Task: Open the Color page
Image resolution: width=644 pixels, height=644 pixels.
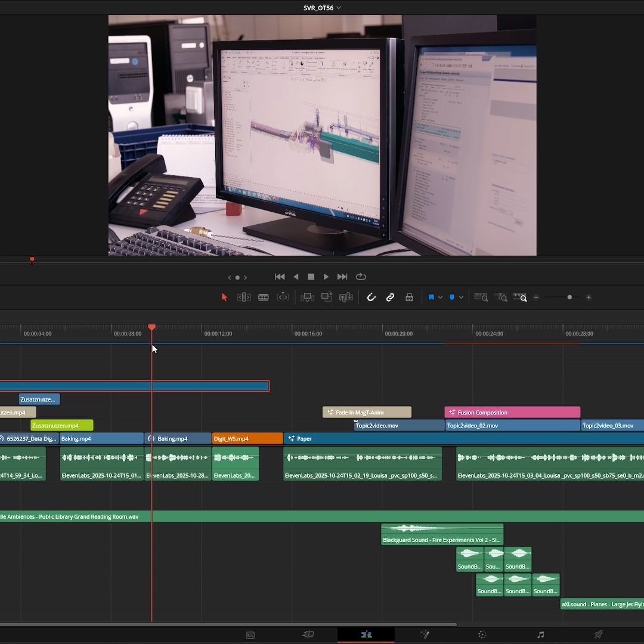Action: [482, 634]
